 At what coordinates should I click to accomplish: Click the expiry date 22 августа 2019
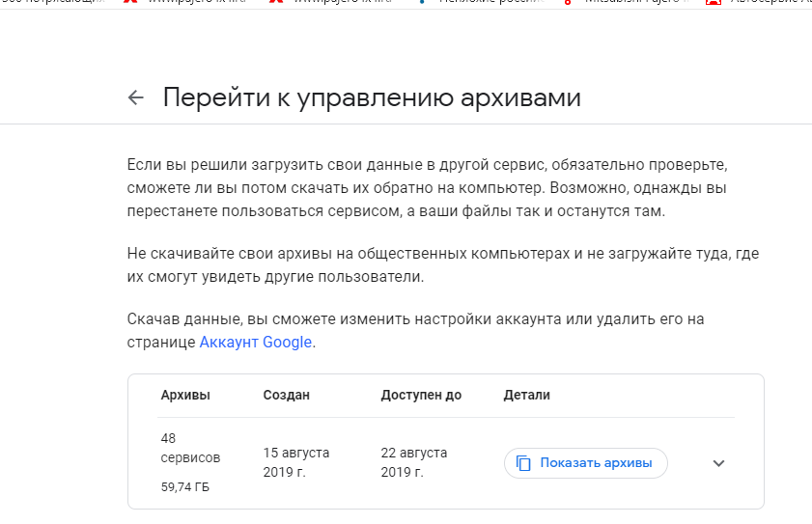[x=414, y=462]
